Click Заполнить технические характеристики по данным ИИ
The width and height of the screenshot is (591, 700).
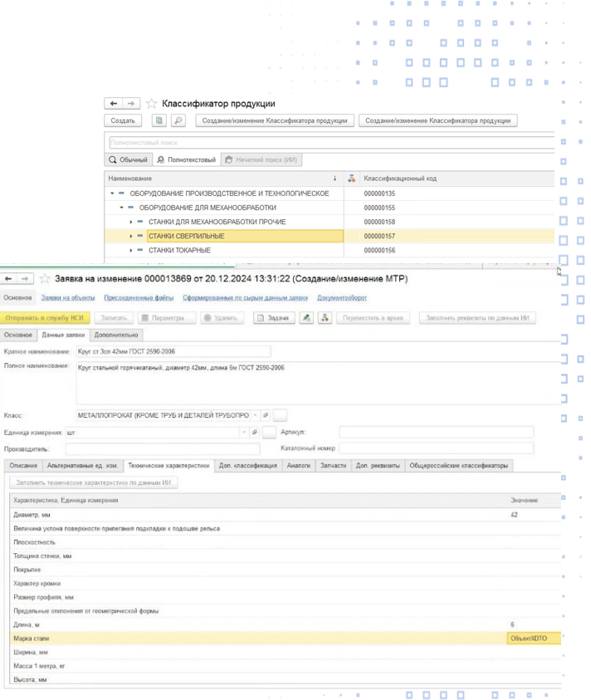click(x=93, y=482)
